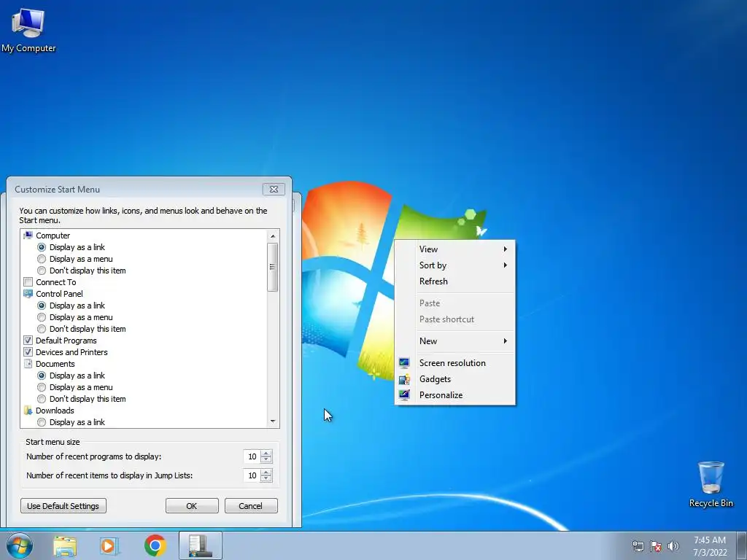The width and height of the screenshot is (747, 560).
Task: Click the list scrollbar thumb
Action: (273, 267)
